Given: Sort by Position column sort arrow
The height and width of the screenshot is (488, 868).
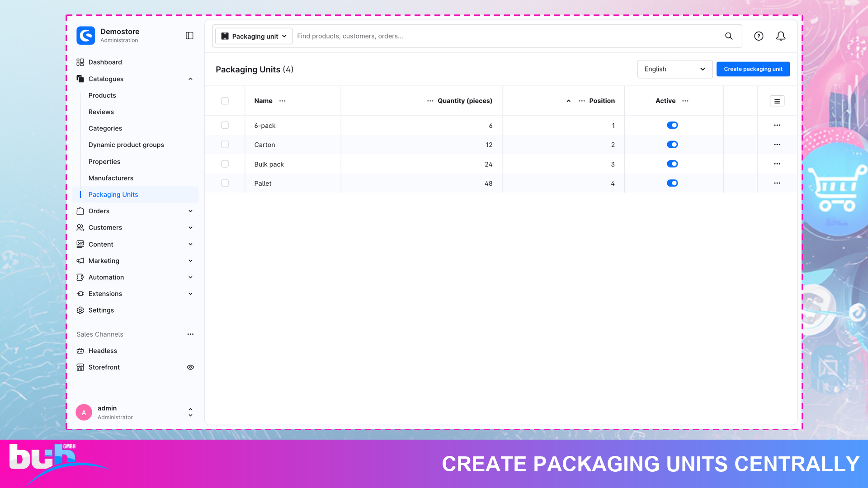Looking at the screenshot, I should click(568, 101).
